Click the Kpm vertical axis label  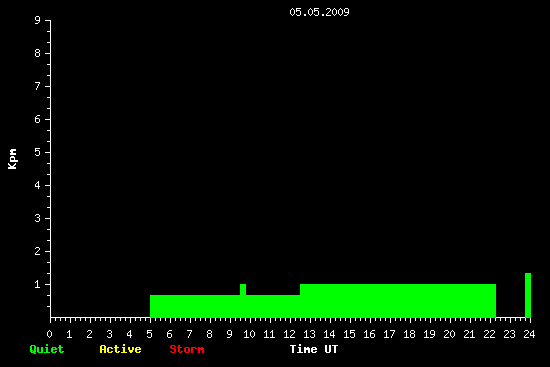(x=13, y=159)
